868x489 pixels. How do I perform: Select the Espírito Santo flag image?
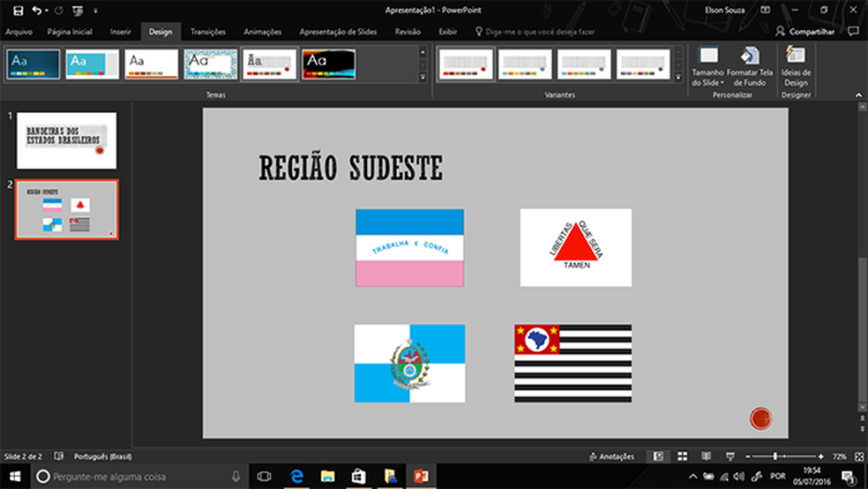coord(409,247)
